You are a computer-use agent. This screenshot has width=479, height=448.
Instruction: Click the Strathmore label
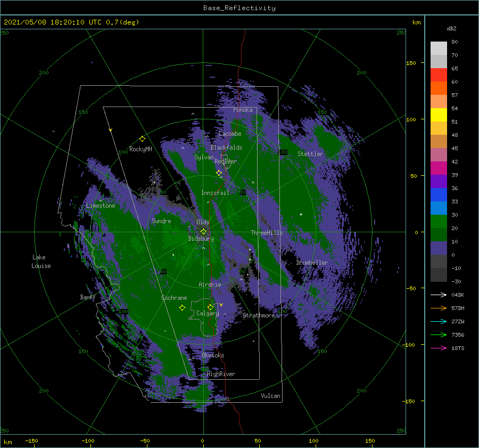[x=259, y=315]
